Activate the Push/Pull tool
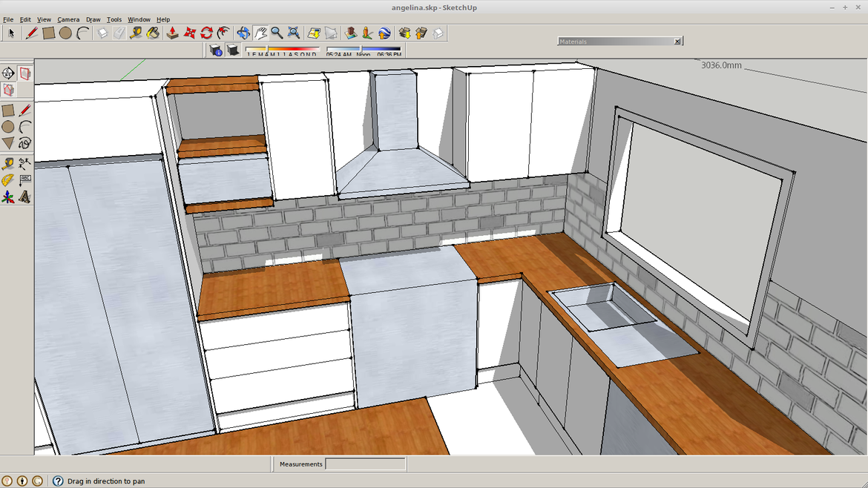The width and height of the screenshot is (868, 488). tap(172, 33)
